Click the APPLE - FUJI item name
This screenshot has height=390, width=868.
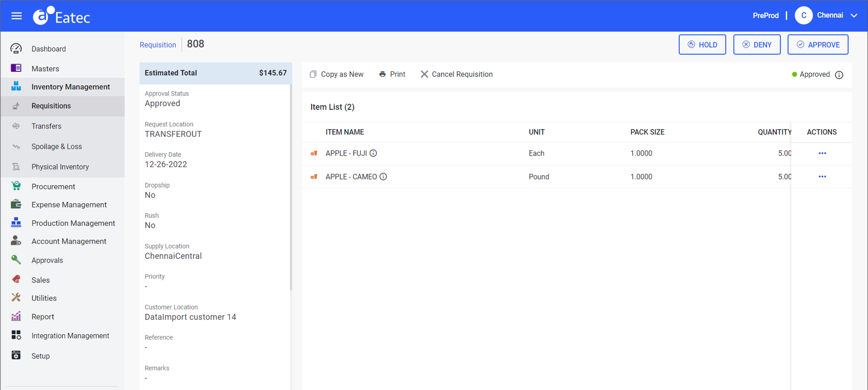click(346, 153)
